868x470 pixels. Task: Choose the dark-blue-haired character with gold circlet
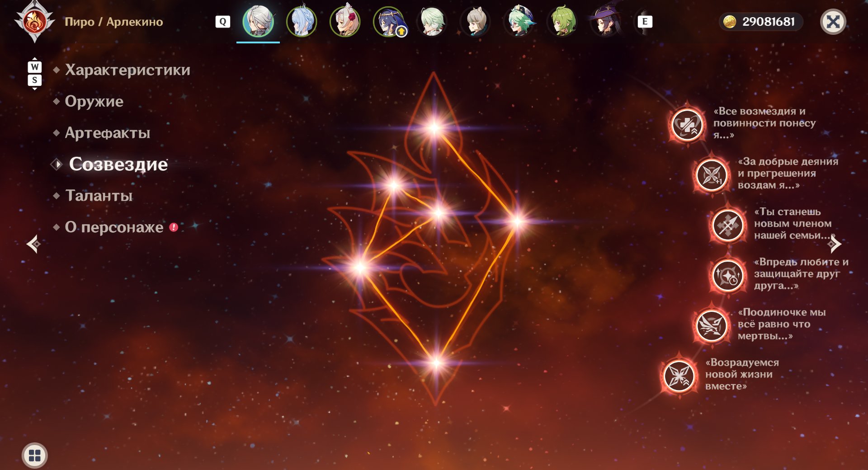tap(388, 21)
